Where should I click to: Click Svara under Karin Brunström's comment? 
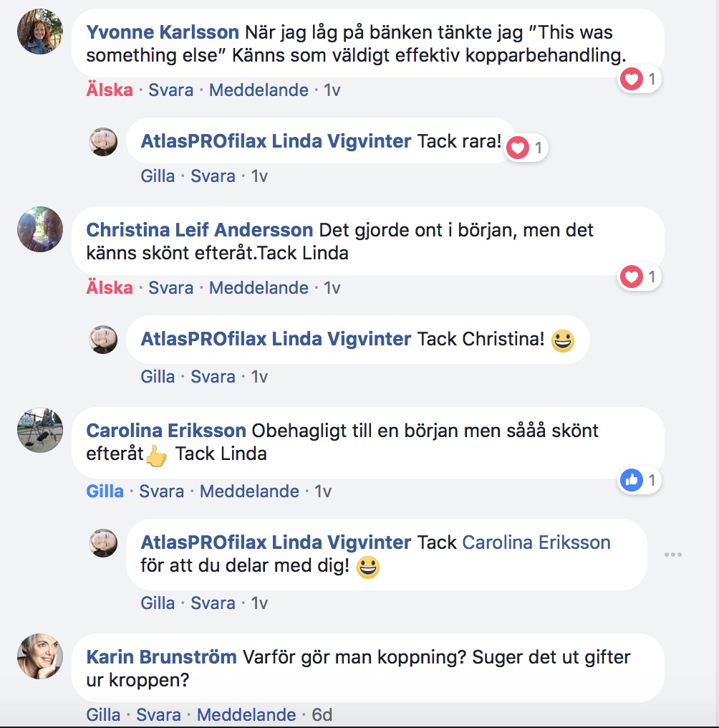tap(158, 714)
